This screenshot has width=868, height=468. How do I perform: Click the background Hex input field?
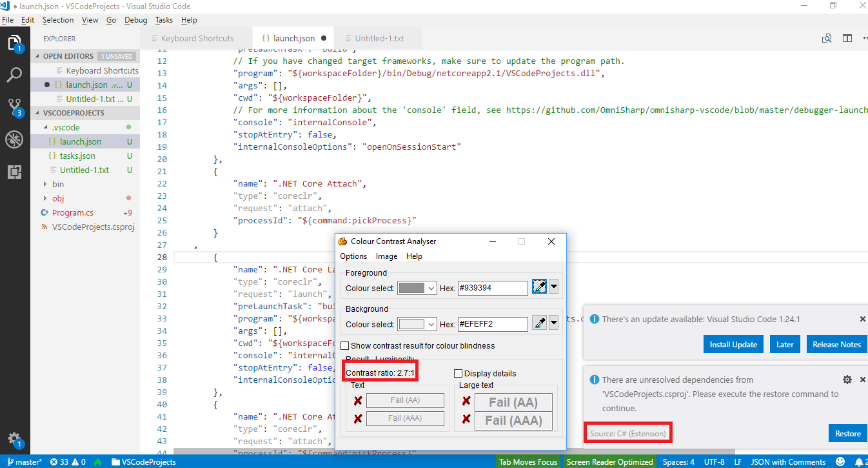[493, 324]
